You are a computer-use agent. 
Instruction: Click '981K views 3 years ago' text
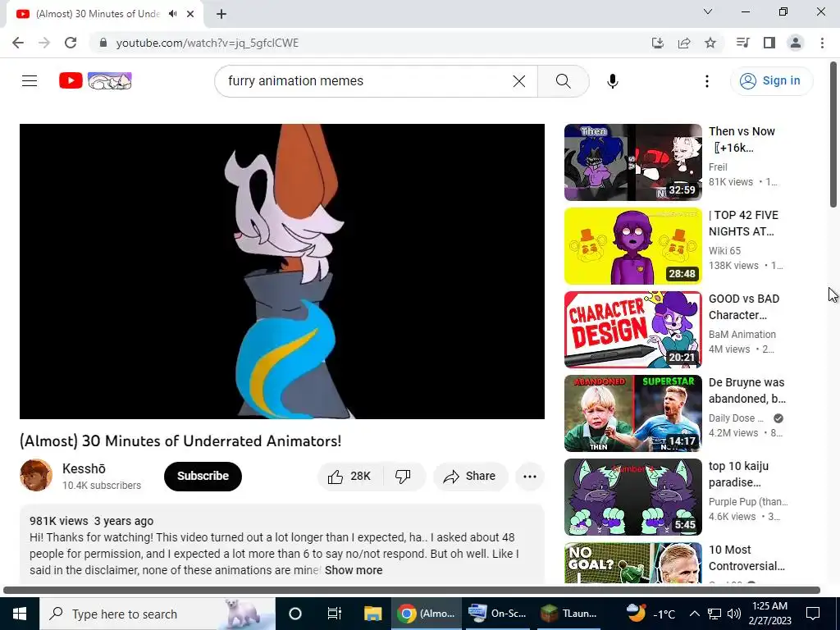pos(92,521)
